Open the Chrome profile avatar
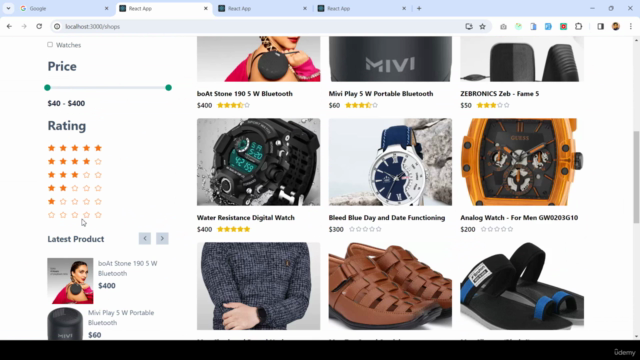Viewport: 640px width, 360px height. [x=616, y=27]
